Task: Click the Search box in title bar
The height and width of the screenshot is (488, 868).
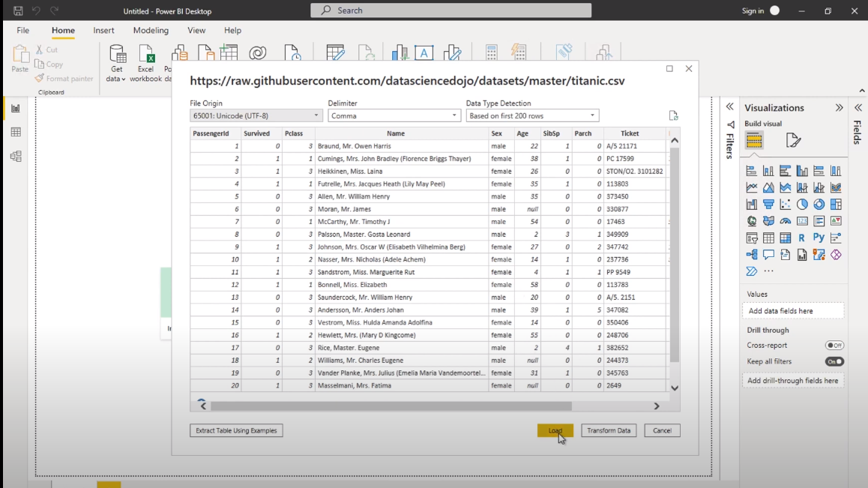Action: 450,10
